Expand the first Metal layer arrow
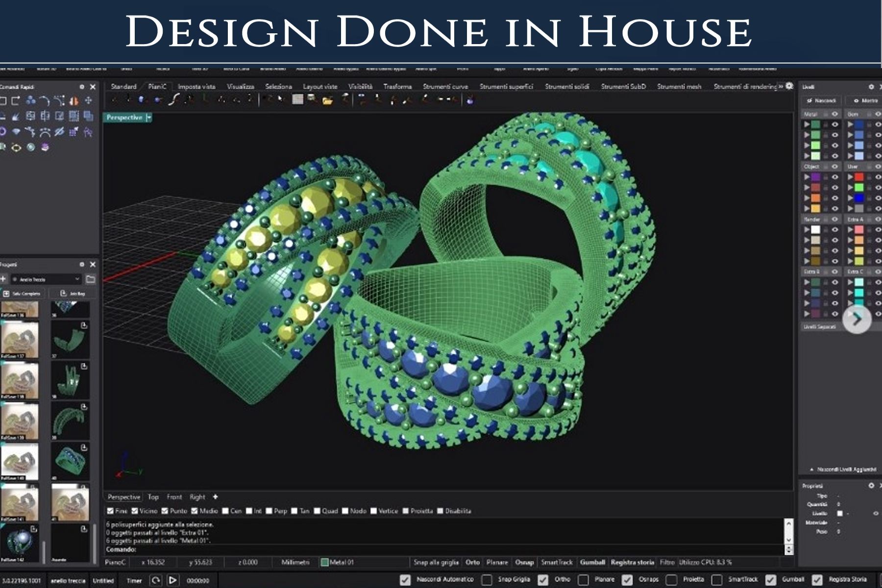Image resolution: width=882 pixels, height=588 pixels. [807, 125]
